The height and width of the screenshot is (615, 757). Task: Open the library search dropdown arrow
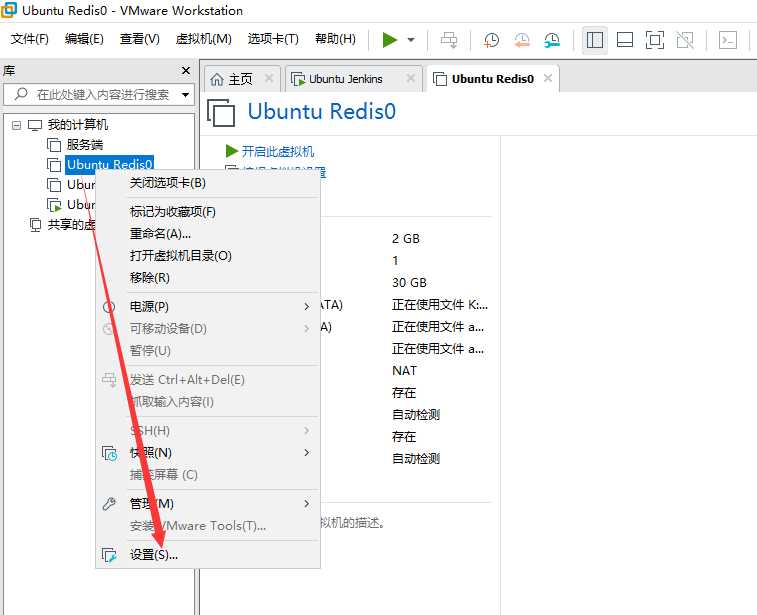tap(185, 95)
